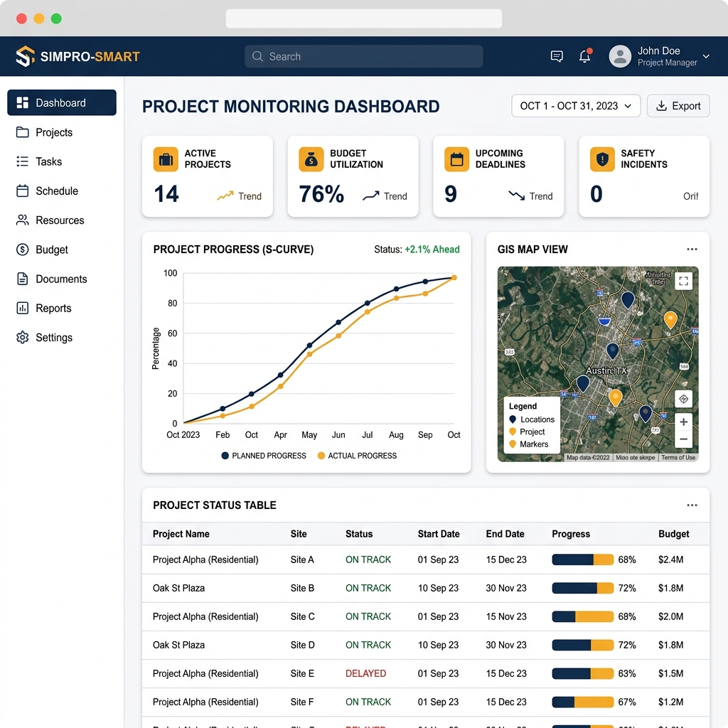The image size is (728, 728).
Task: Sort by Budget column header
Action: click(x=674, y=534)
